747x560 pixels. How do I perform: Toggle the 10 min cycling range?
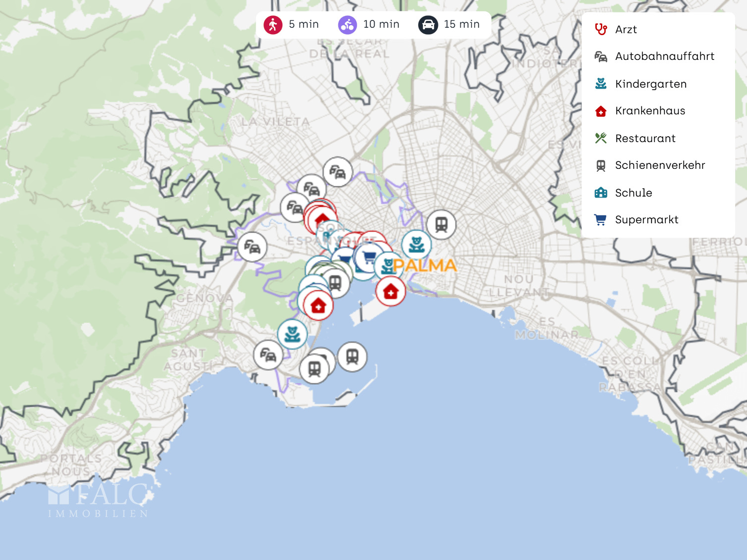(x=369, y=24)
